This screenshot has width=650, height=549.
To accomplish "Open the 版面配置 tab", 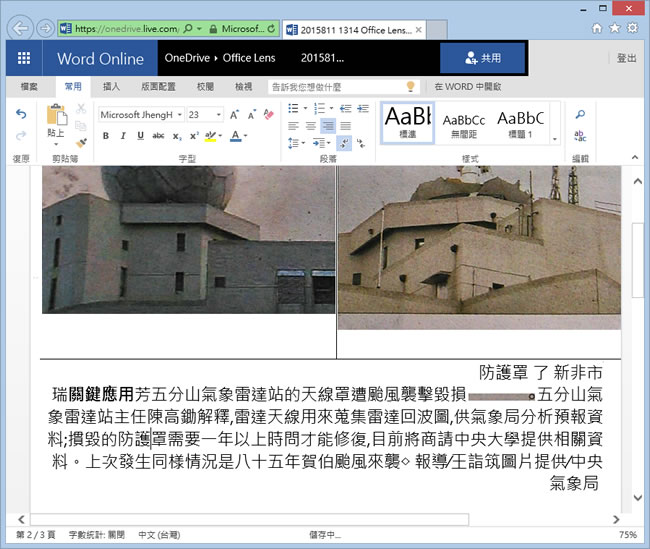I will 158,87.
